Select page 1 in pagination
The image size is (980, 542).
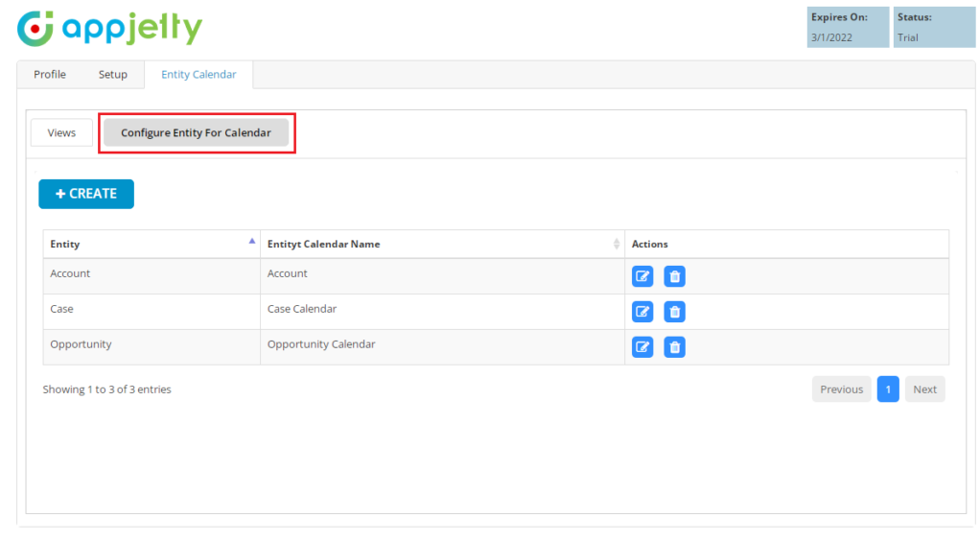tap(888, 389)
